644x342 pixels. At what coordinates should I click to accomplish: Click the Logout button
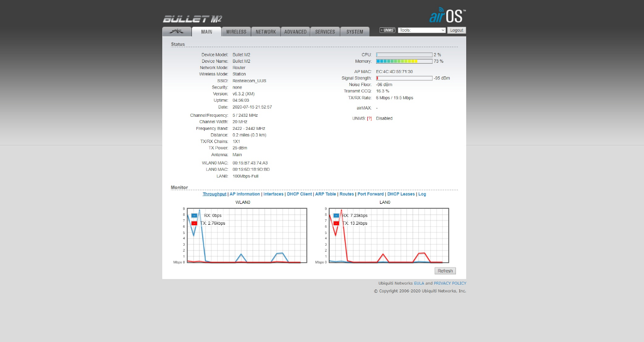456,30
